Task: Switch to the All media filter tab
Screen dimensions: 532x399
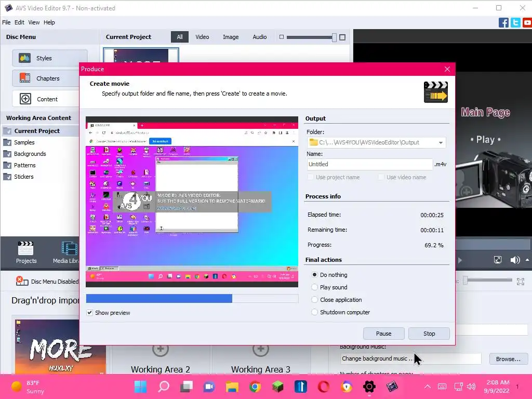Action: [180, 37]
